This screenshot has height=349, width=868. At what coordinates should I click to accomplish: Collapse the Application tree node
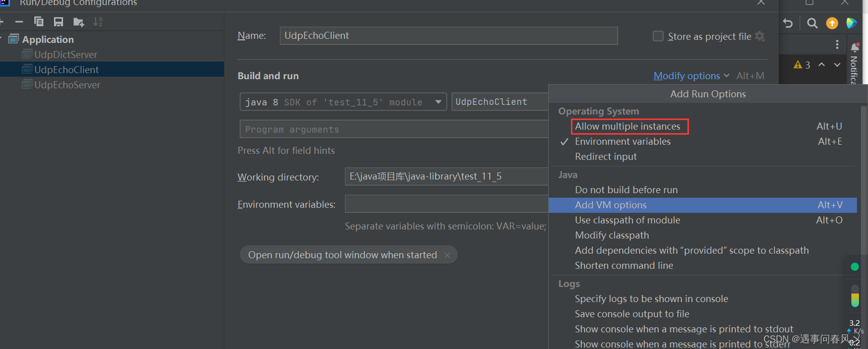(x=2, y=39)
